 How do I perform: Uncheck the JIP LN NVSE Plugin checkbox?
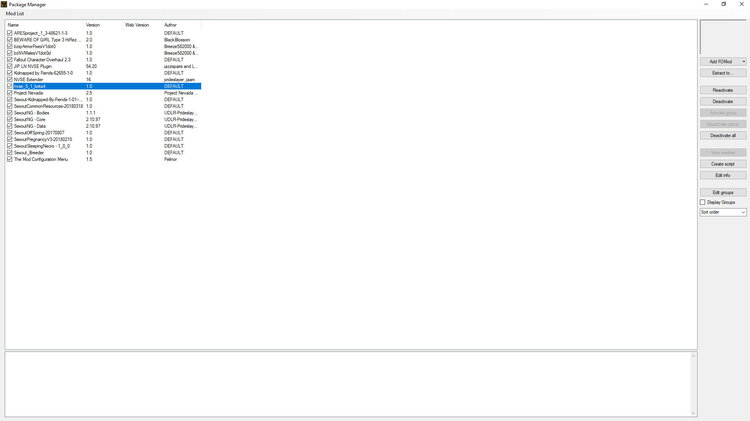coord(10,66)
